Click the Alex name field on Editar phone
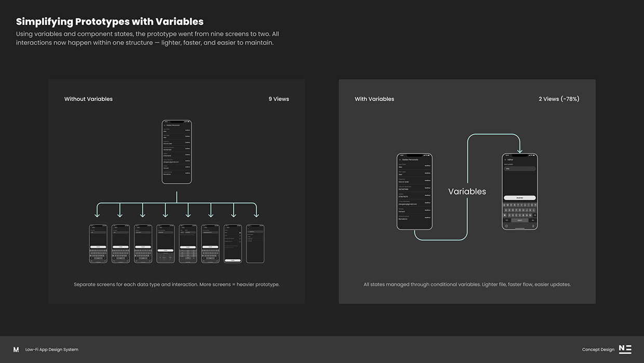Image resolution: width=644 pixels, height=363 pixels. pos(520,168)
